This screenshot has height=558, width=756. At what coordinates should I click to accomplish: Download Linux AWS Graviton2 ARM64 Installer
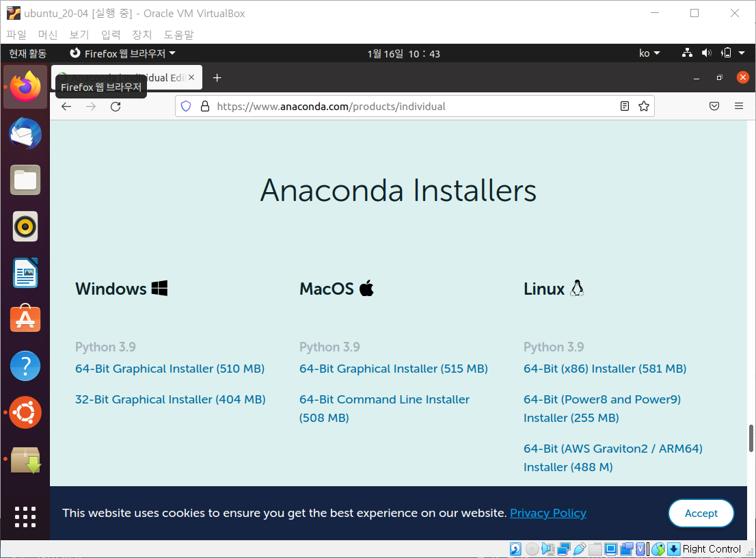(x=613, y=457)
